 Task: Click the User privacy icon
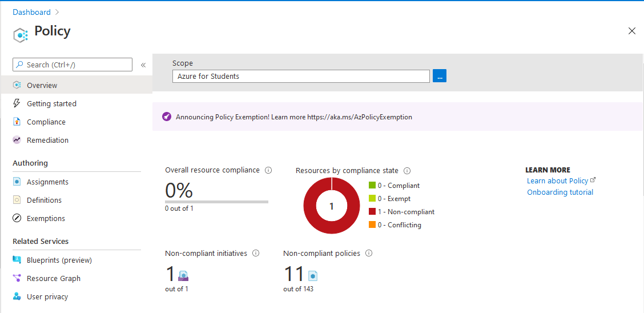(17, 296)
